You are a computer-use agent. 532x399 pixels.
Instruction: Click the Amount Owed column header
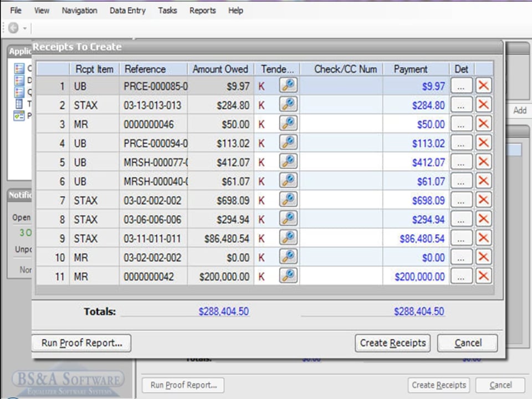pos(220,69)
